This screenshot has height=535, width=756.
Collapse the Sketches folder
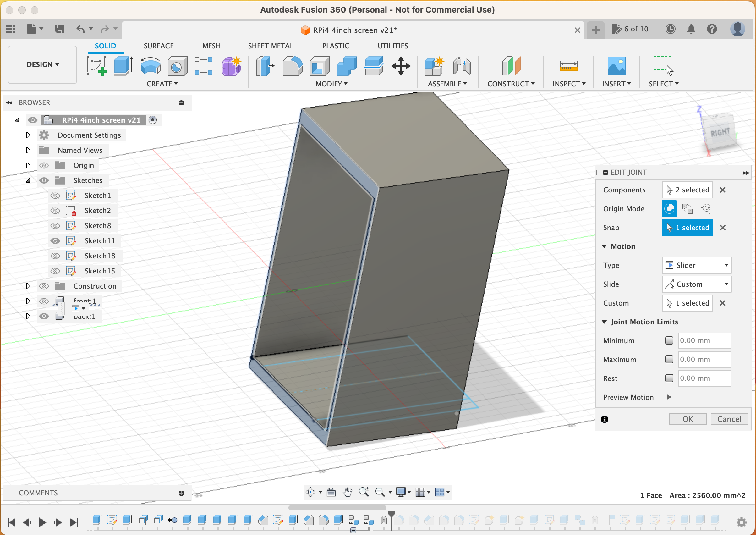(x=28, y=180)
